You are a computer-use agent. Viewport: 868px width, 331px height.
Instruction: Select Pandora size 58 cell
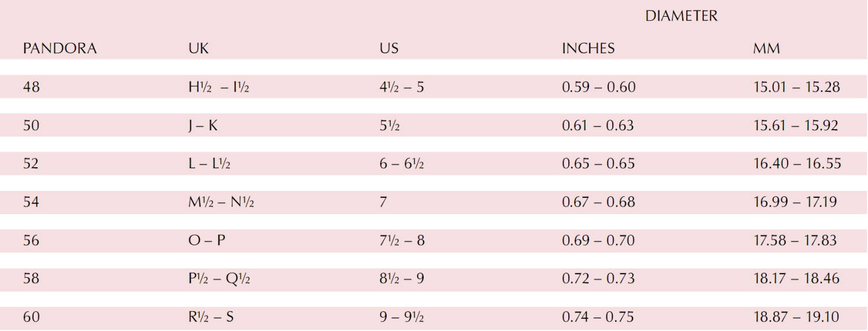[31, 278]
